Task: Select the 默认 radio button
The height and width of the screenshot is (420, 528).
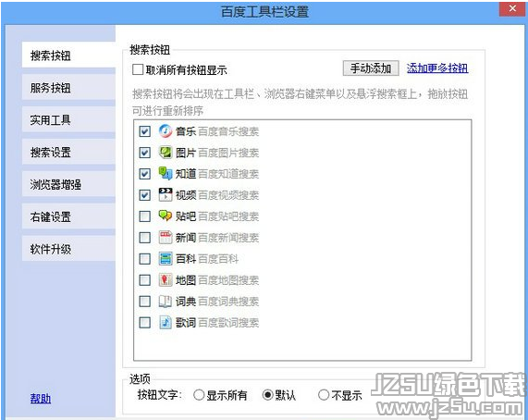Action: (268, 395)
